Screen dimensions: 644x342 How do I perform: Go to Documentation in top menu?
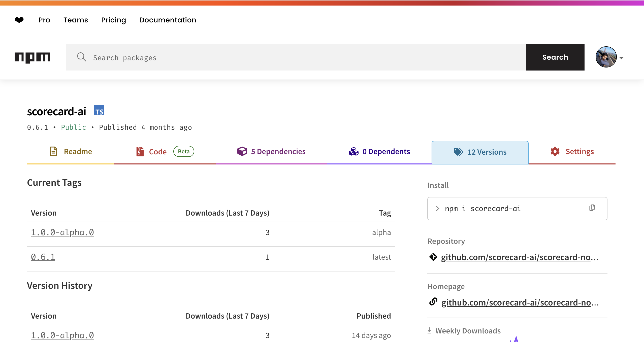[168, 20]
